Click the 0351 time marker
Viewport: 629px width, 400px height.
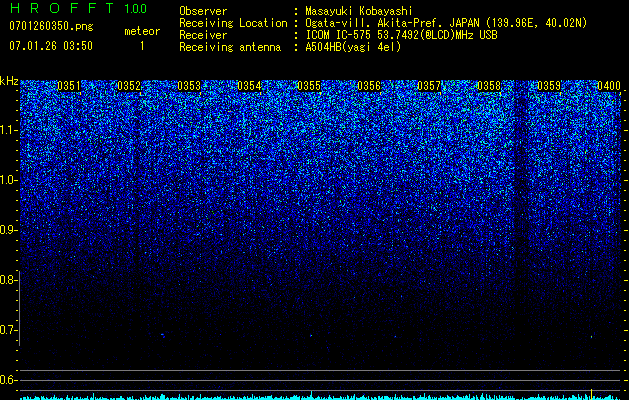tap(69, 86)
